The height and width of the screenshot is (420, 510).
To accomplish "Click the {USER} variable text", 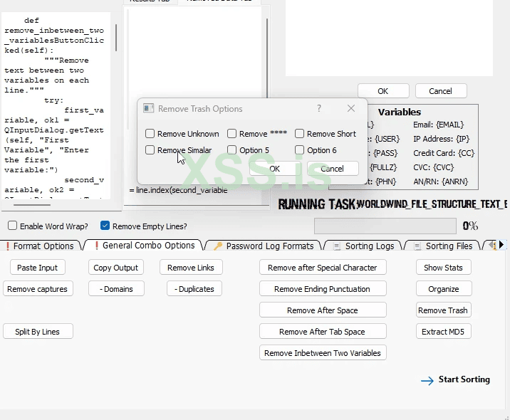I will (387, 139).
